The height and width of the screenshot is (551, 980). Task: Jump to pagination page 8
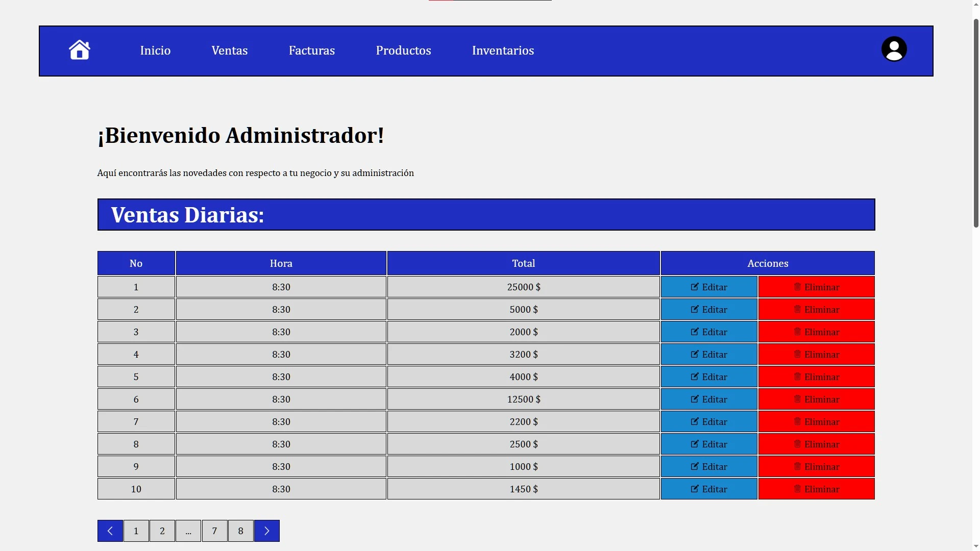tap(241, 531)
